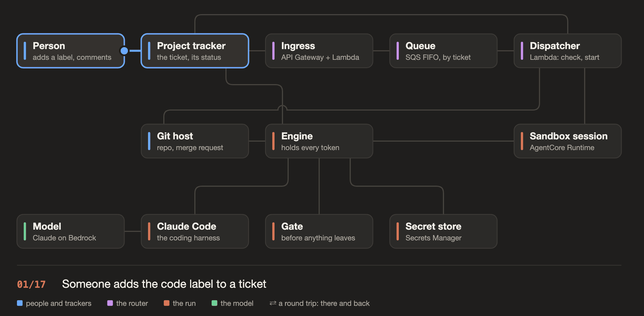
Task: Open the Sandbox session node
Action: click(x=568, y=141)
